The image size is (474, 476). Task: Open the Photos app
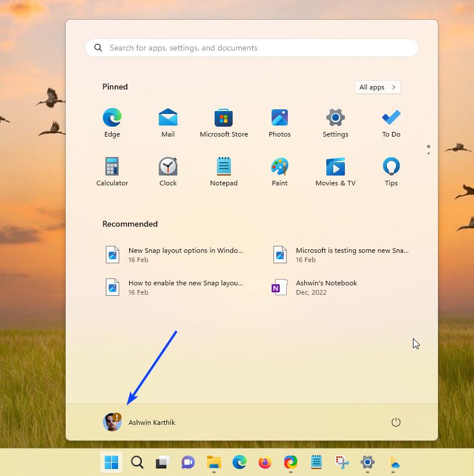click(x=280, y=122)
